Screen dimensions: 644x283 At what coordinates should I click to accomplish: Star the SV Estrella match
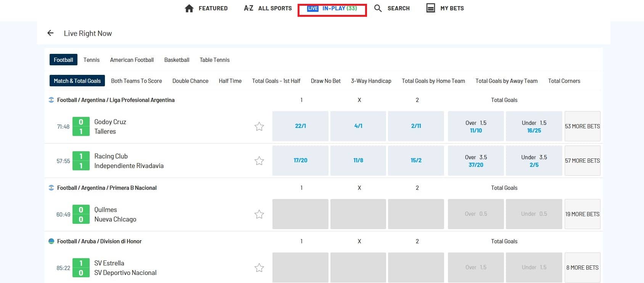[x=259, y=268]
